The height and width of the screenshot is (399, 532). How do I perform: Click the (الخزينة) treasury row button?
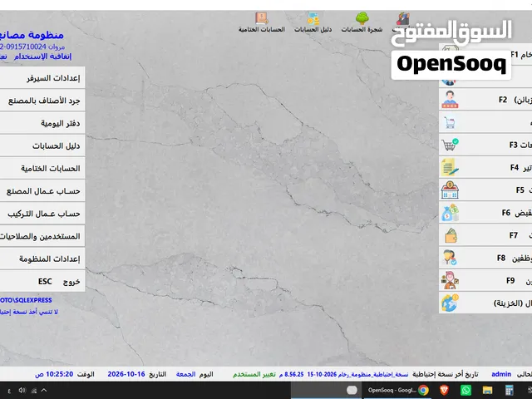(x=485, y=303)
